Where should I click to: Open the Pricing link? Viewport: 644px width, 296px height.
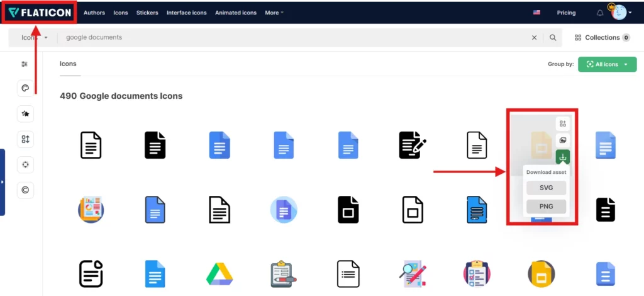click(566, 13)
